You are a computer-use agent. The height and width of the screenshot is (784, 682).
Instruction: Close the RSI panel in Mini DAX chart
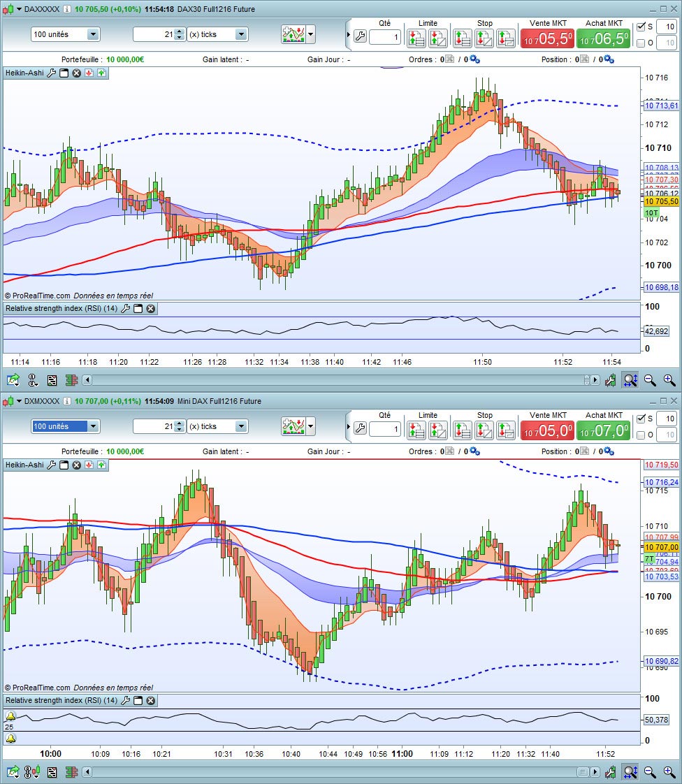pos(150,701)
